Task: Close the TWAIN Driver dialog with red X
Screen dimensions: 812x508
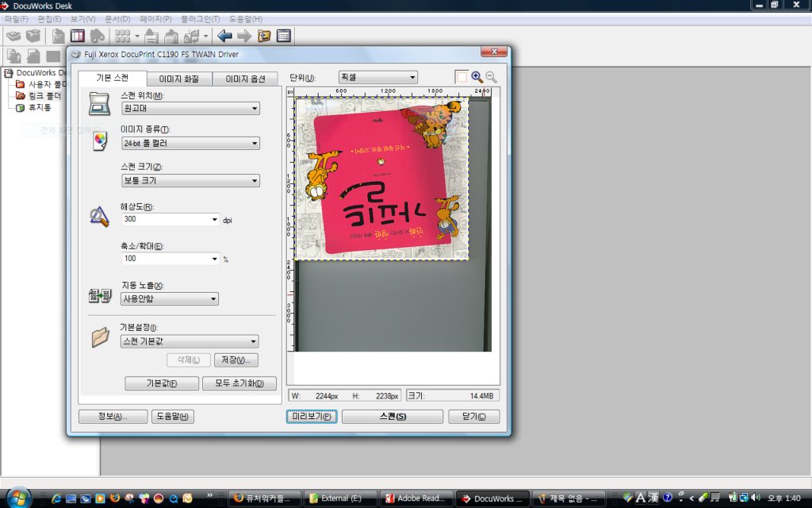Action: (x=495, y=52)
